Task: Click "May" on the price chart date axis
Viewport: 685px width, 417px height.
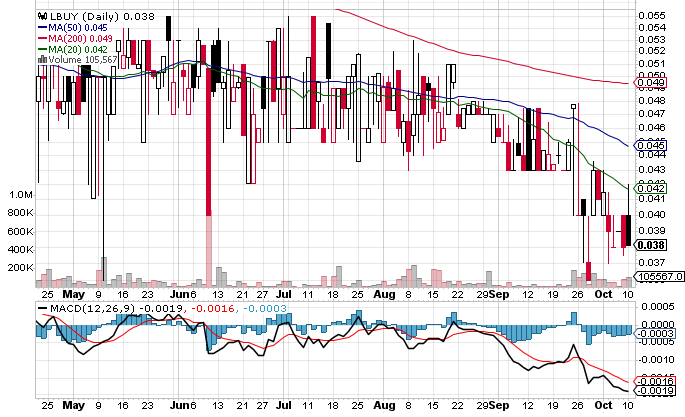Action: [73, 294]
